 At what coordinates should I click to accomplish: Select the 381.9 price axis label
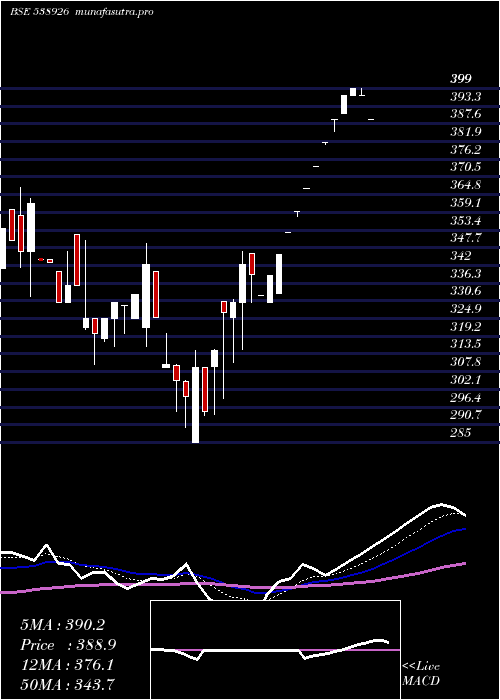click(x=466, y=132)
